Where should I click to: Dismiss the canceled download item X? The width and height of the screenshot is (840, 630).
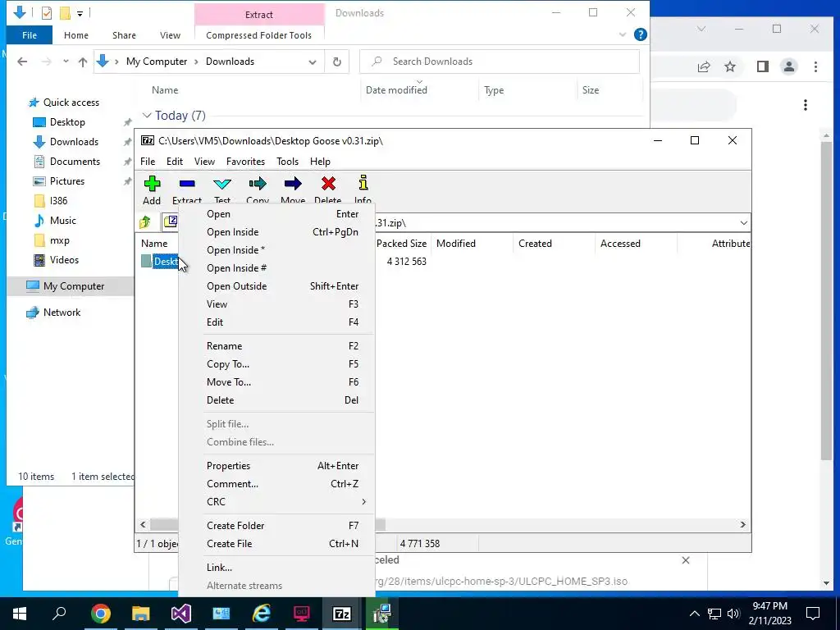point(686,560)
